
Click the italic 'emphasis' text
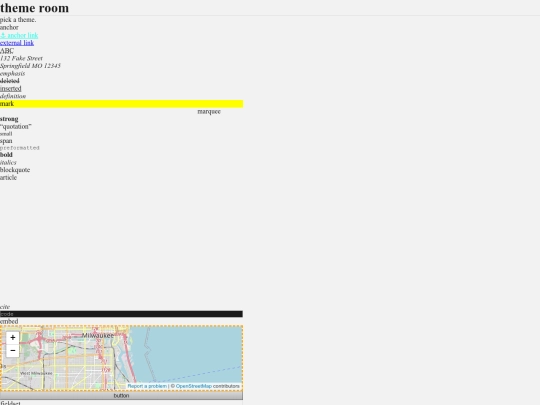pos(12,73)
